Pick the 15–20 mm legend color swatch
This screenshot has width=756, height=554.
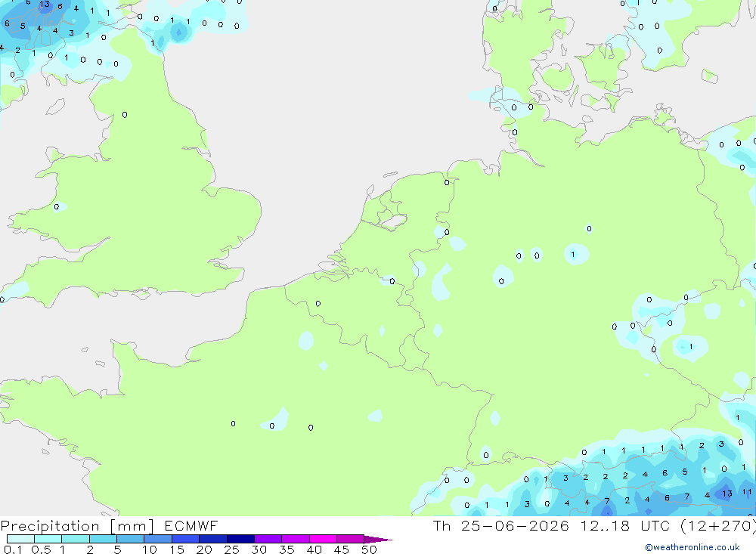coord(185,539)
